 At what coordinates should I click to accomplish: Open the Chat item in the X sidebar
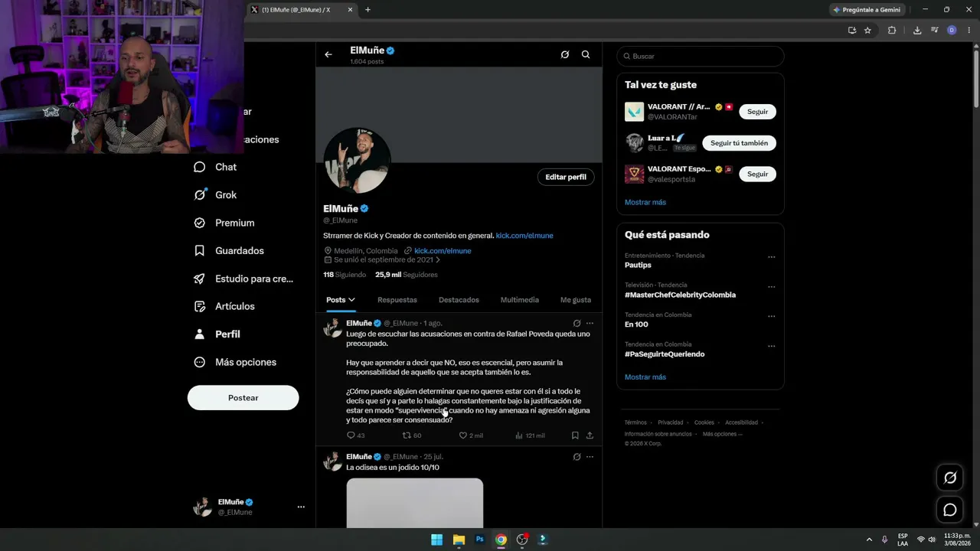click(216, 167)
